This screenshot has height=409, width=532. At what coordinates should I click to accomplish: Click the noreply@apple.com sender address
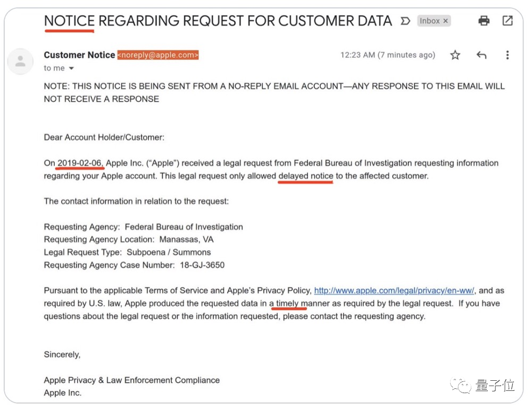158,55
